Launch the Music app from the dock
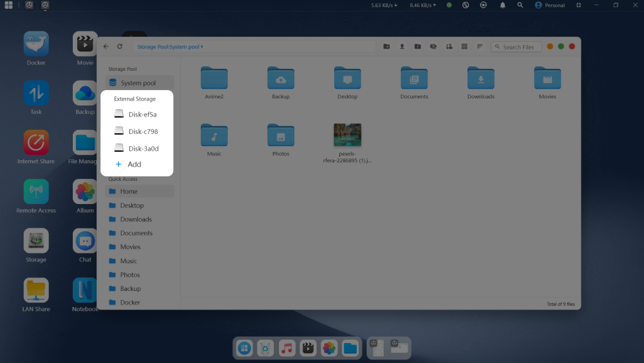The image size is (644, 363). click(287, 349)
